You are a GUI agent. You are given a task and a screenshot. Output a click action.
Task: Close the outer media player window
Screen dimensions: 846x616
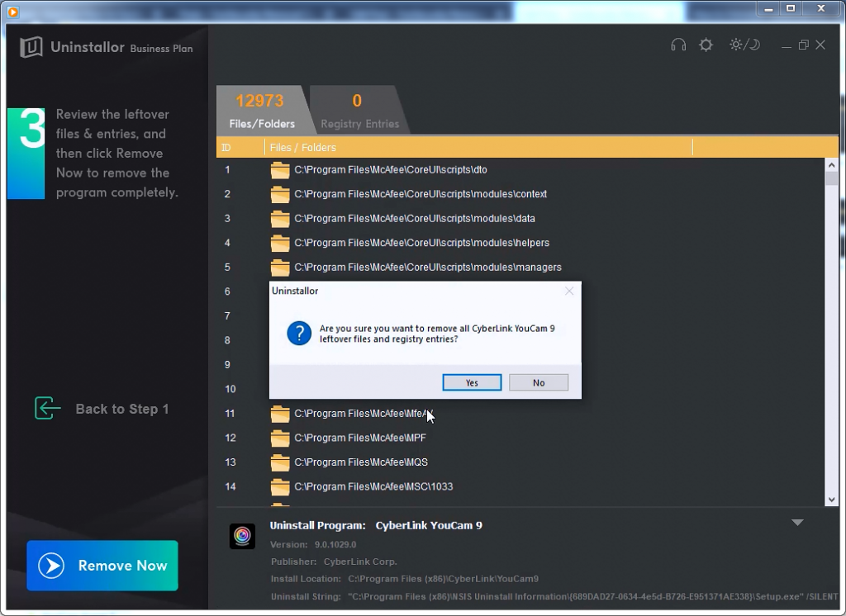pyautogui.click(x=821, y=8)
